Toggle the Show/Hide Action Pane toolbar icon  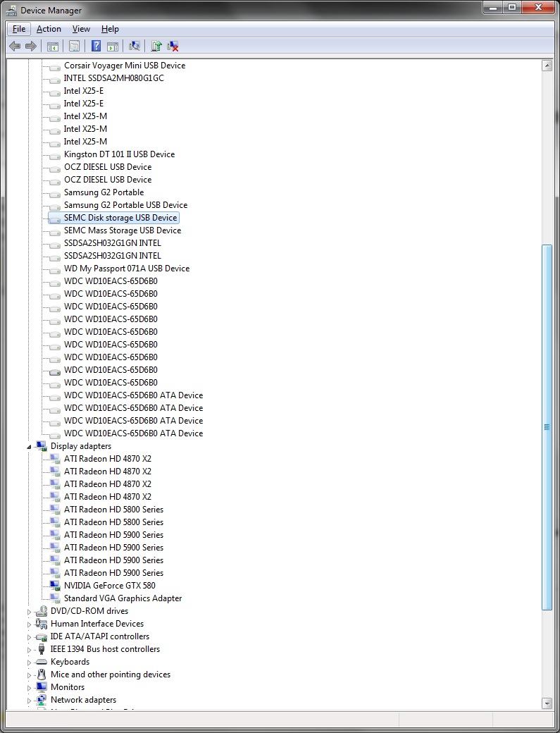(113, 46)
